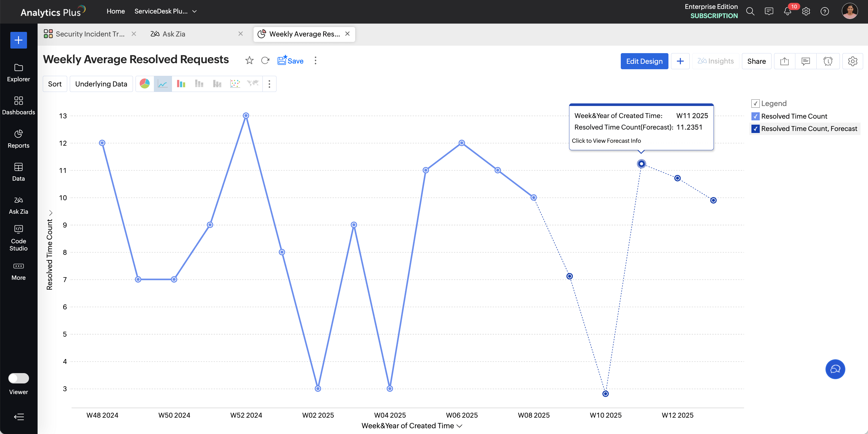The width and height of the screenshot is (868, 434).
Task: Switch to scatter plot chart type
Action: click(x=235, y=84)
